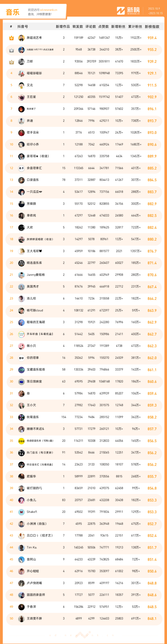This screenshot has width=167, height=644.
Task: Click the Newrank logo icon in header
Action: (121, 11)
